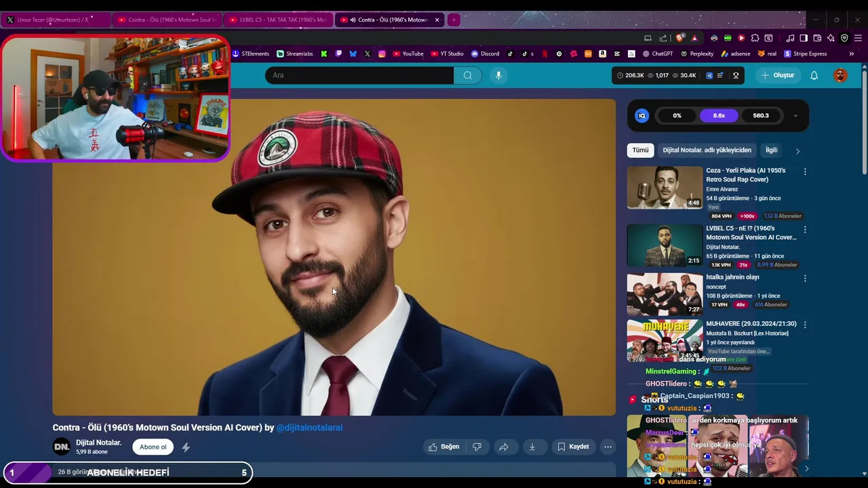Open the STElements bookmark

(x=251, y=54)
